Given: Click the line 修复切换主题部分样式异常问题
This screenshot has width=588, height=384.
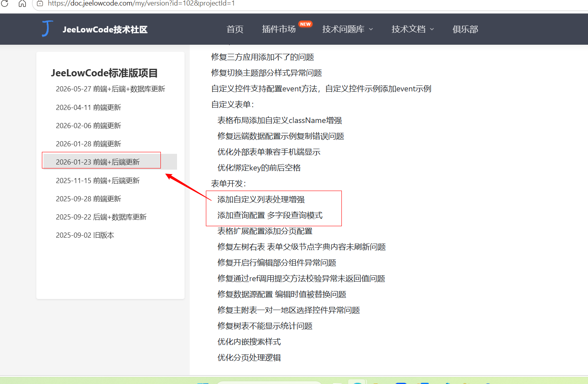Looking at the screenshot, I should (266, 73).
